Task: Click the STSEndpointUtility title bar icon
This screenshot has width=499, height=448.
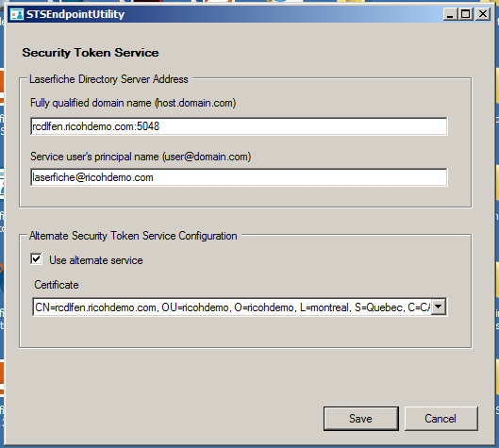Action: point(17,14)
